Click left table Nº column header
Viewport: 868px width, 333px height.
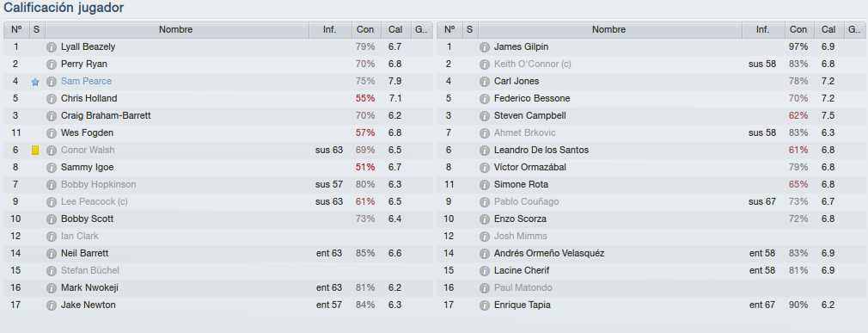(x=16, y=30)
